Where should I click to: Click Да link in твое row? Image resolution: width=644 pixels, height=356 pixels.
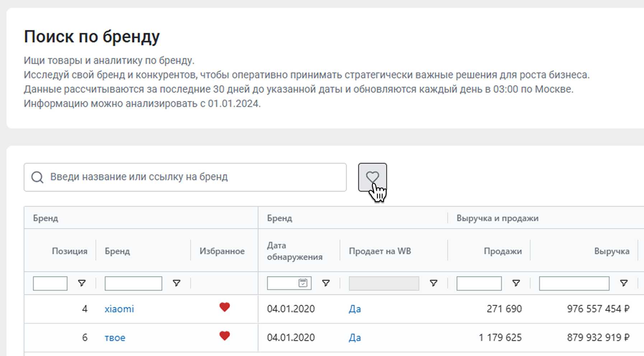click(x=355, y=338)
